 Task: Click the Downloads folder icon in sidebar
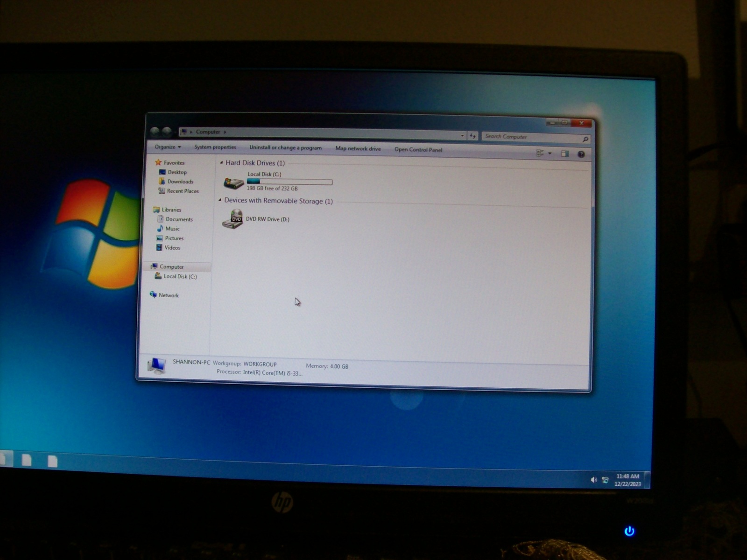tap(162, 181)
